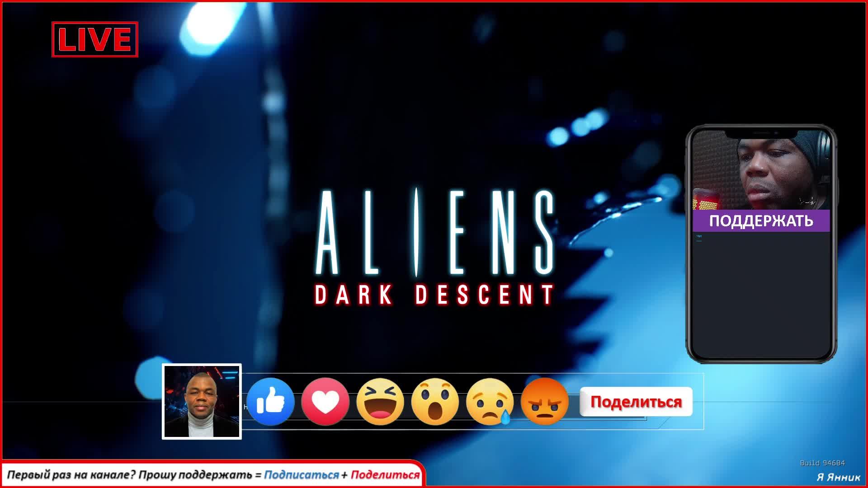Image resolution: width=868 pixels, height=488 pixels.
Task: Click the ALIENS title logo
Action: pyautogui.click(x=434, y=233)
